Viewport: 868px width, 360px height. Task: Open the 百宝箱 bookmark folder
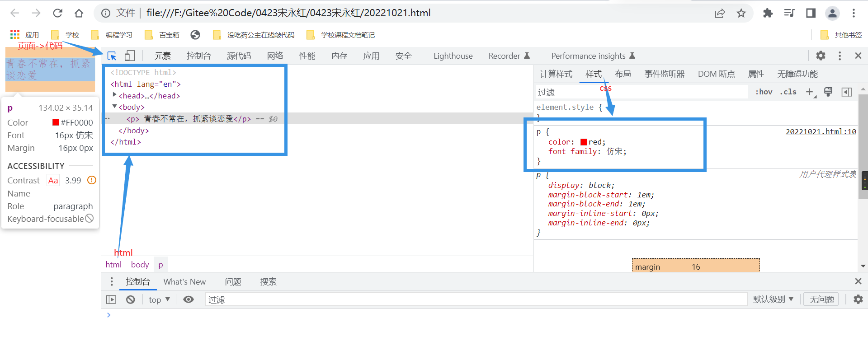click(162, 35)
